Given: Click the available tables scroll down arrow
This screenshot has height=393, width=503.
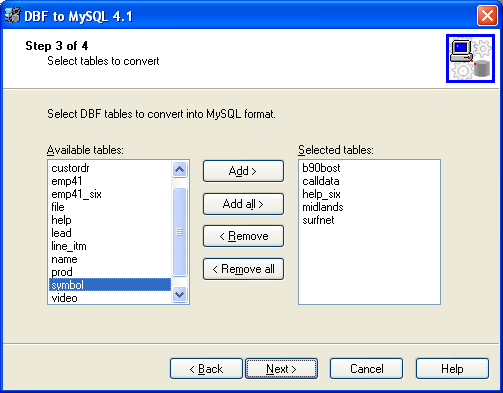Looking at the screenshot, I should click(x=179, y=294).
